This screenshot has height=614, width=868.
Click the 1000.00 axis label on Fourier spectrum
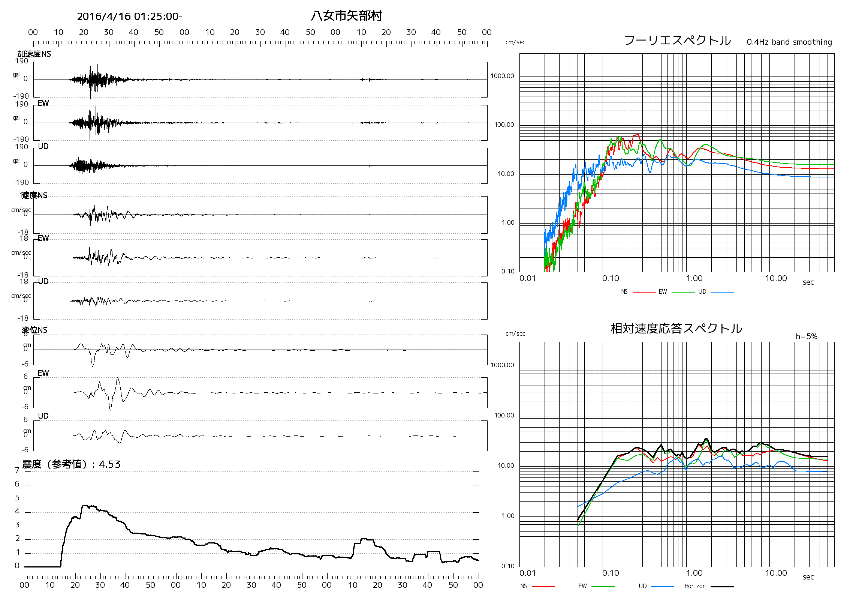[x=502, y=76]
